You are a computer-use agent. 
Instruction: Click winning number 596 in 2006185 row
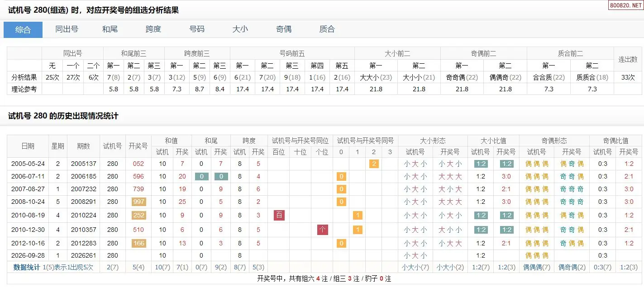pyautogui.click(x=138, y=176)
